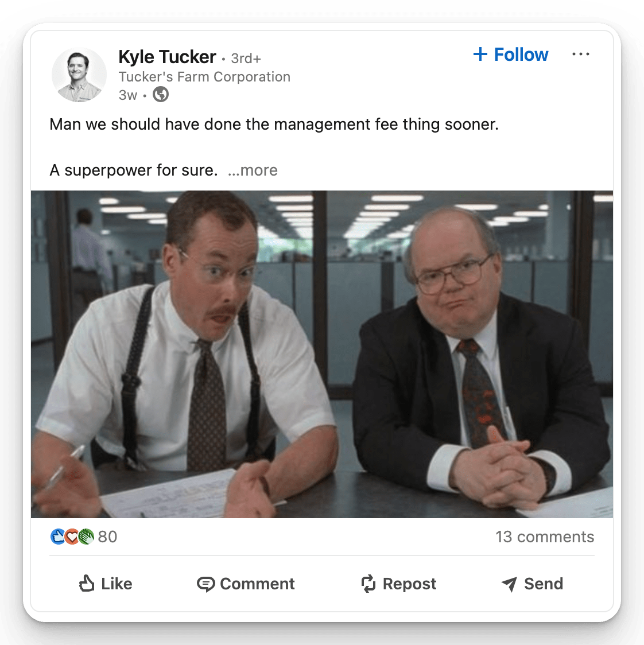
Task: Click the blue like reaction icon
Action: coord(57,537)
